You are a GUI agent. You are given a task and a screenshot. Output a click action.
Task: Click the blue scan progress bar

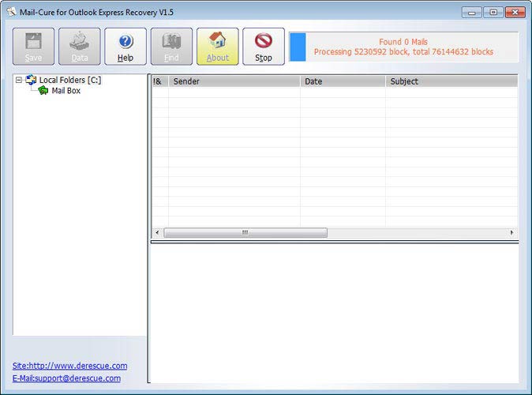298,47
